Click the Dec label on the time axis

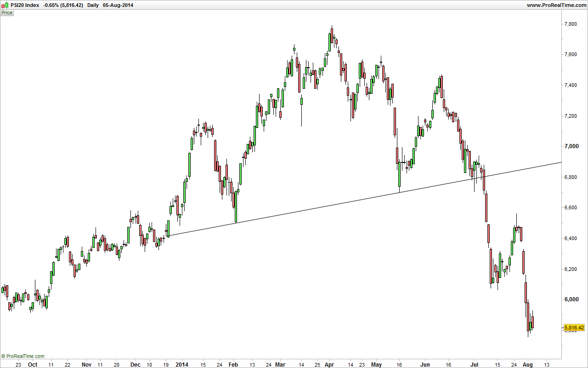tap(135, 364)
